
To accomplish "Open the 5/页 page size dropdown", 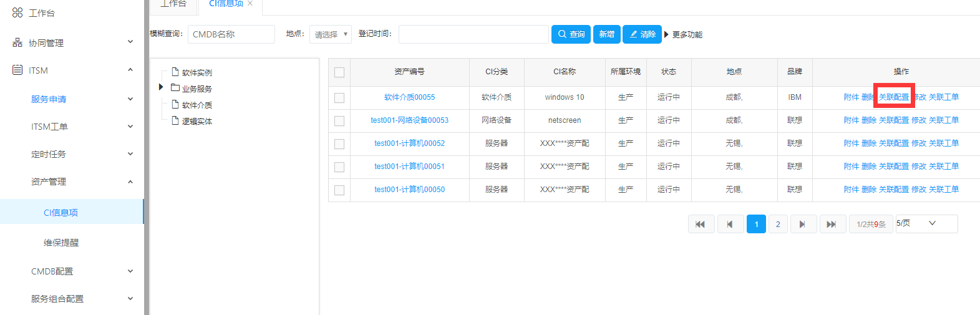I will tap(926, 223).
